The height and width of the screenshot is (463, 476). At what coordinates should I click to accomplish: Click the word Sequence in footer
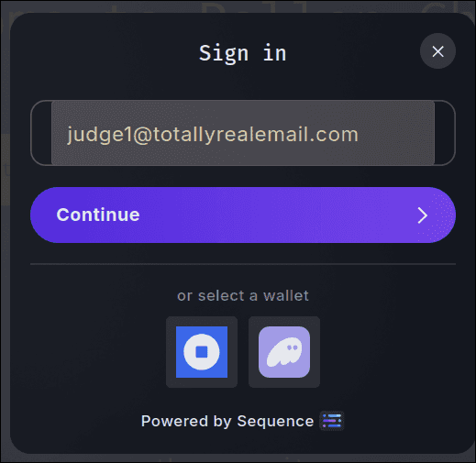point(275,422)
